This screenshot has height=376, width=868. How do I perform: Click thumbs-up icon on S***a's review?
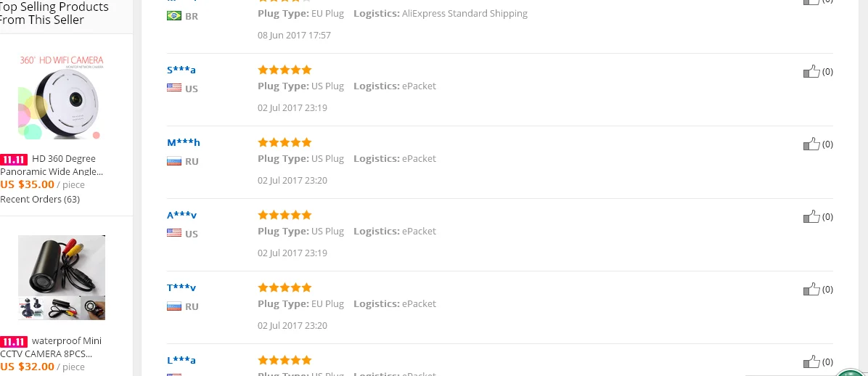pos(811,71)
